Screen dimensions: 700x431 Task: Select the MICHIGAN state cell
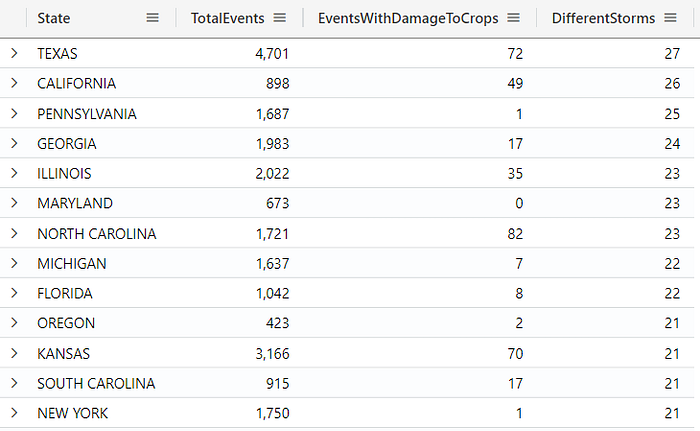click(x=72, y=264)
